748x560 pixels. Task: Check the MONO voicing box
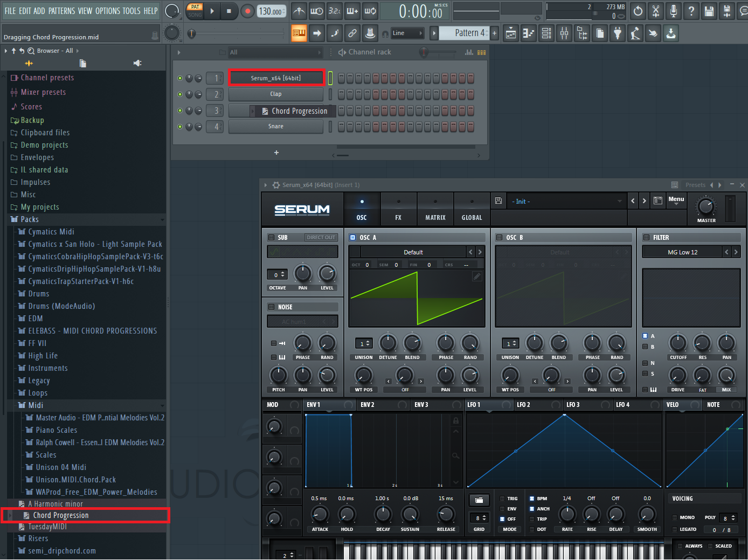[x=675, y=517]
